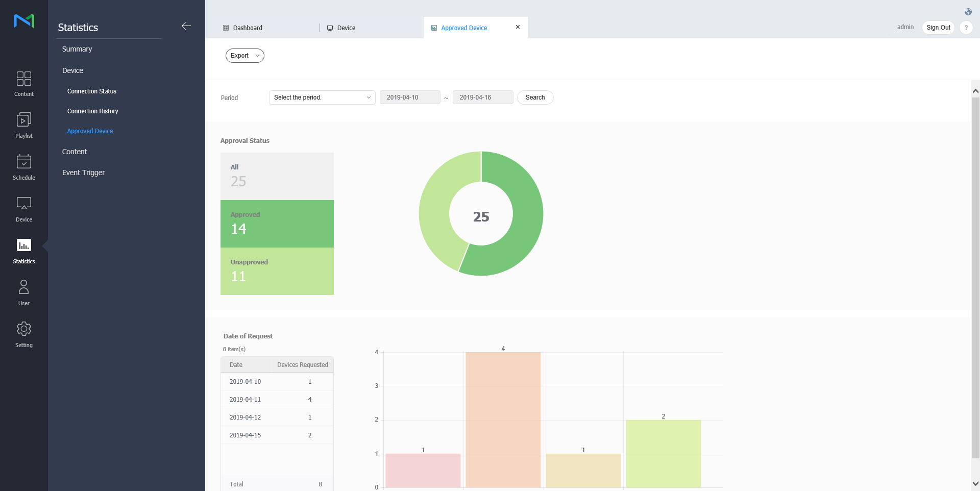The image size is (980, 491).
Task: Click the scrollbar down arrow
Action: tap(975, 483)
